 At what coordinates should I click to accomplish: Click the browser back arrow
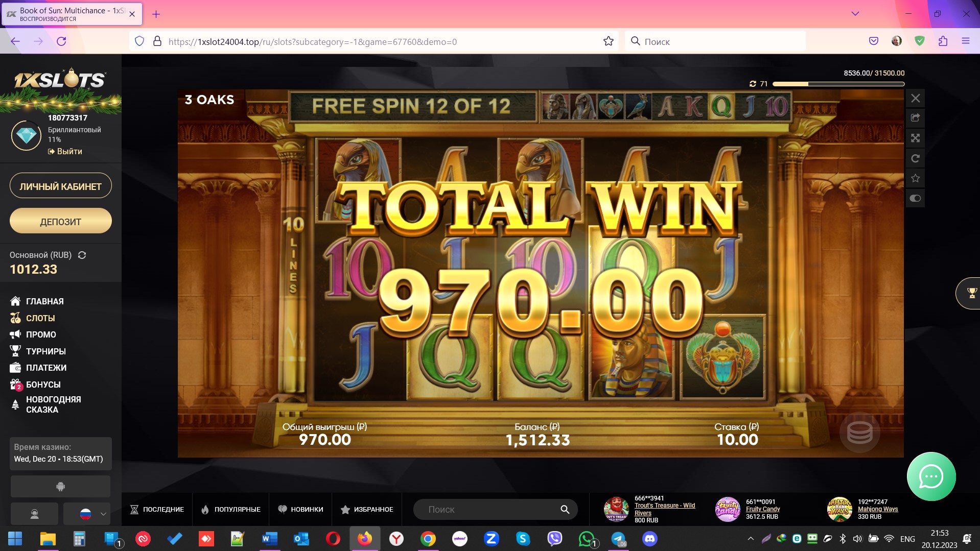click(x=15, y=41)
